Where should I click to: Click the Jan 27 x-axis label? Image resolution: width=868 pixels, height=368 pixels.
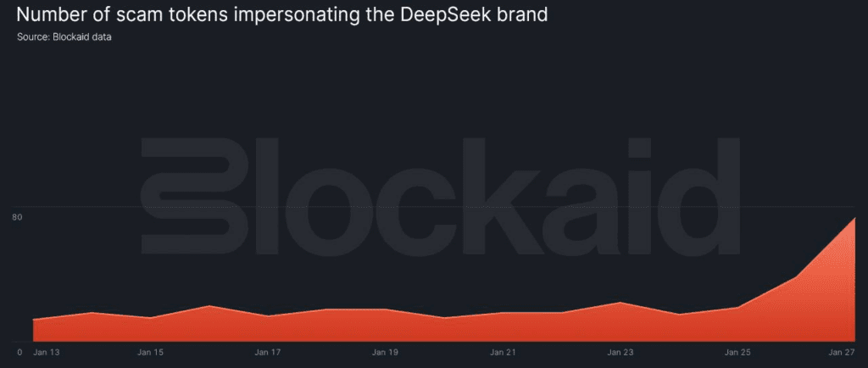point(841,352)
